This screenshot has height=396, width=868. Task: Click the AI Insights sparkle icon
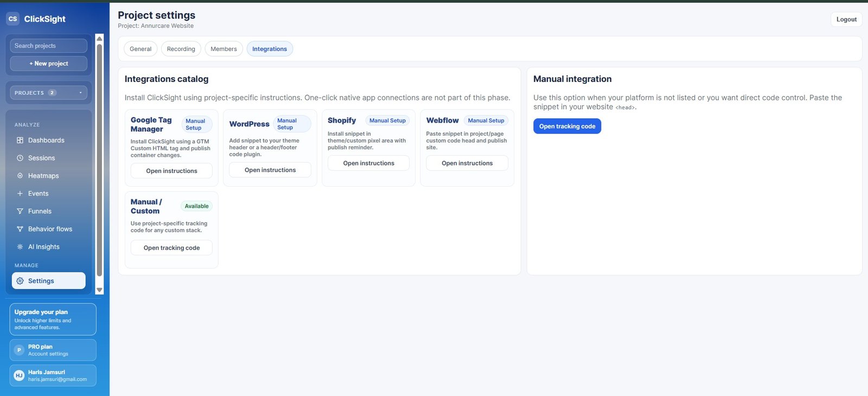pyautogui.click(x=20, y=247)
